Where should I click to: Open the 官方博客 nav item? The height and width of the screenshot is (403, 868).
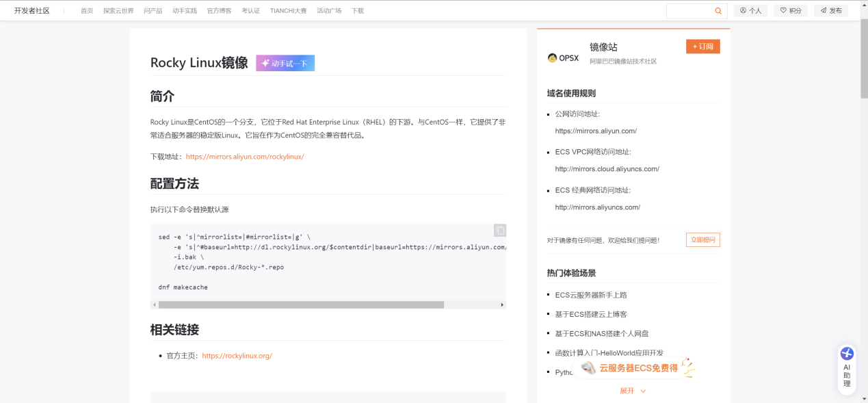(x=219, y=11)
